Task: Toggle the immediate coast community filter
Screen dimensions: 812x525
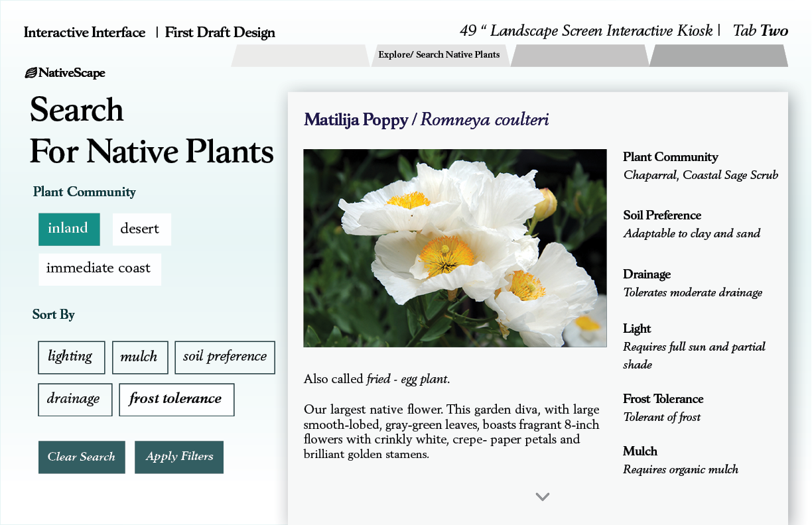Action: (100, 268)
